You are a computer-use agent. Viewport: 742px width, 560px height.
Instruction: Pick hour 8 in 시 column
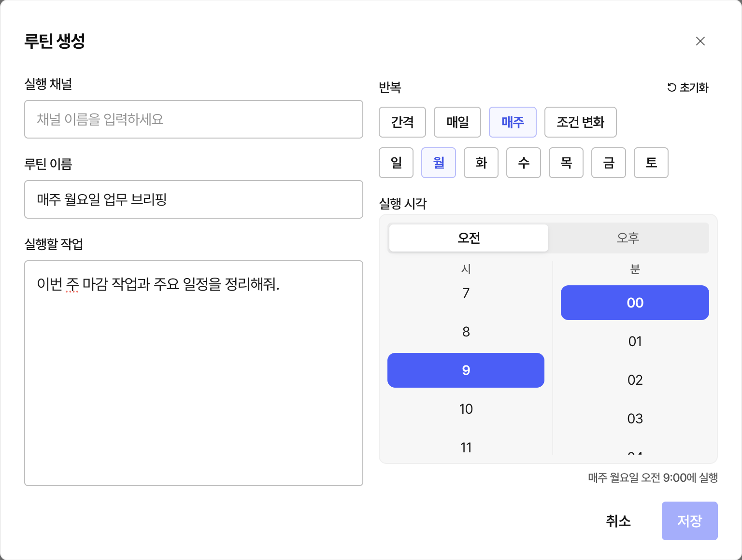466,332
